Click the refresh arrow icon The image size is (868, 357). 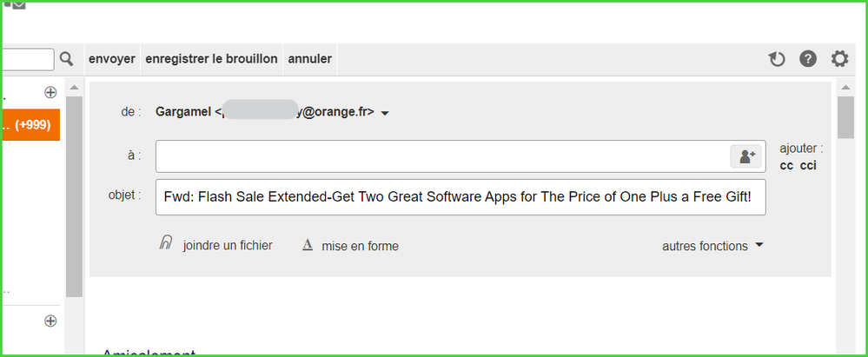pyautogui.click(x=777, y=59)
